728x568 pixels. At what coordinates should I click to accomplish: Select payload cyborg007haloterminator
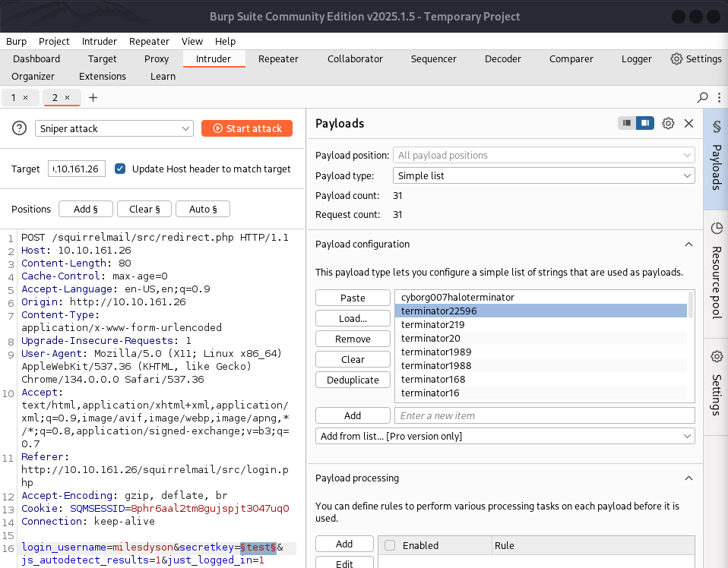coord(540,297)
